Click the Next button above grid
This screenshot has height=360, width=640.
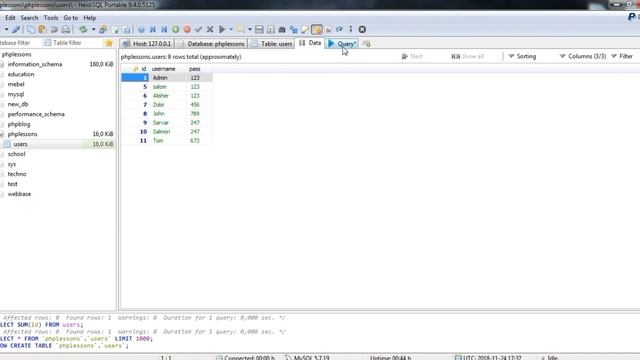[x=412, y=56]
